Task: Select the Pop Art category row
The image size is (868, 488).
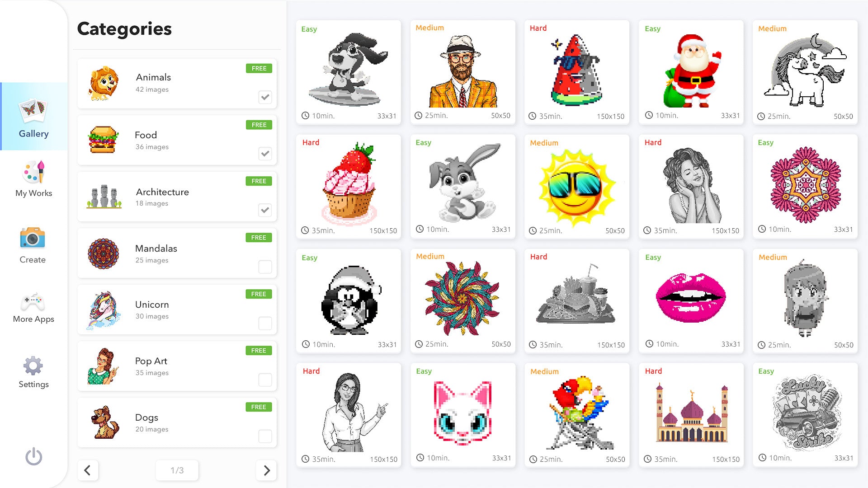Action: tap(177, 366)
